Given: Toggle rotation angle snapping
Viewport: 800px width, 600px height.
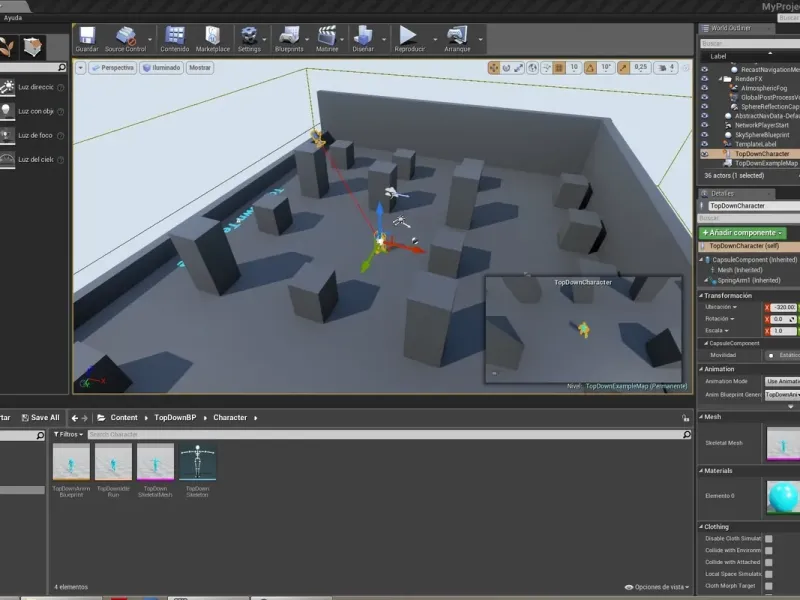Looking at the screenshot, I should click(590, 67).
